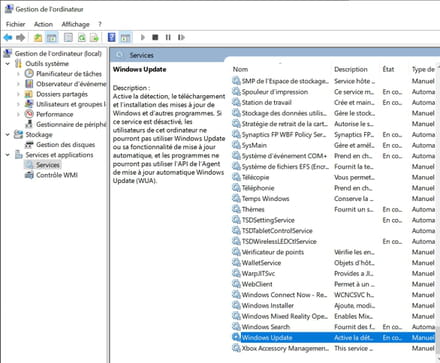The height and width of the screenshot is (363, 440).
Task: Click the Up one level folder icon
Action: (x=38, y=37)
